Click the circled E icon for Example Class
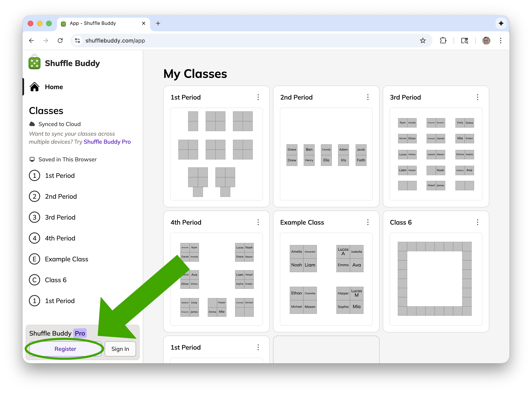Viewport: 532px width, 393px height. [x=35, y=259]
